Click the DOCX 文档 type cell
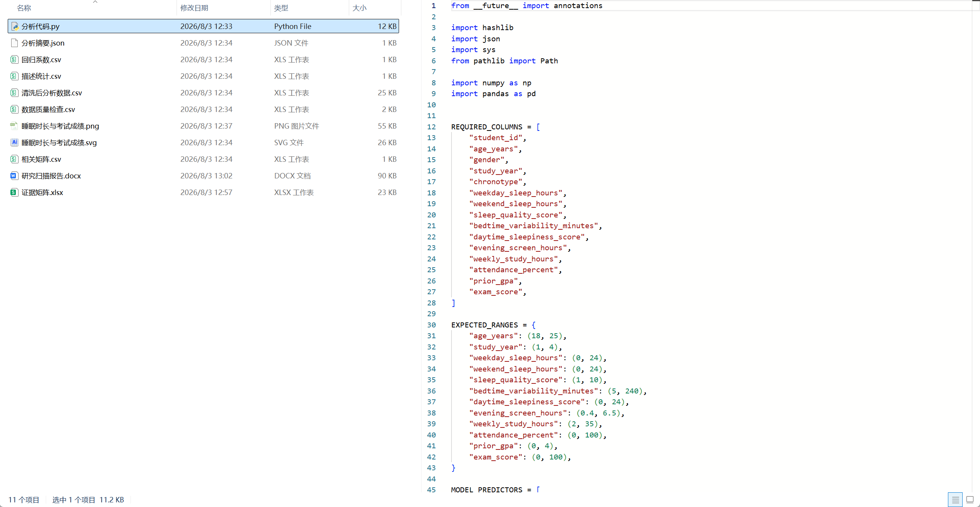The width and height of the screenshot is (980, 507). (292, 176)
